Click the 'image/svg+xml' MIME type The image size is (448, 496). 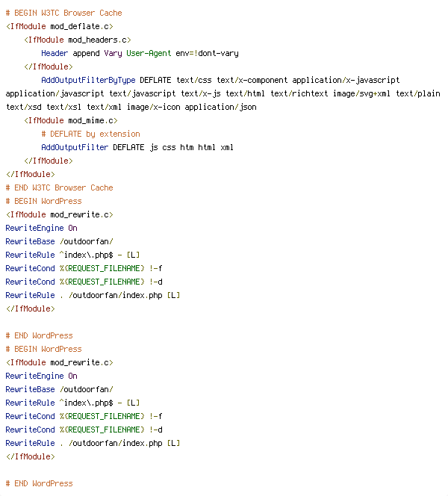click(361, 93)
